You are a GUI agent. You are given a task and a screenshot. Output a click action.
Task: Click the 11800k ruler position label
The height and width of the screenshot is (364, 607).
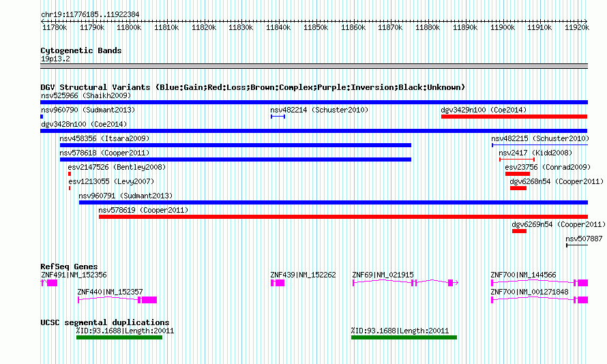coord(129,27)
